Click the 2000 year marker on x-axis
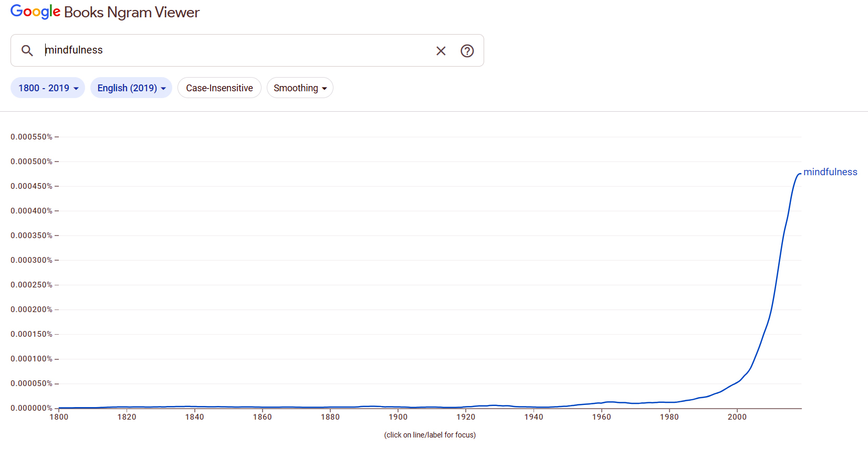Viewport: 868px width, 459px height. click(737, 417)
